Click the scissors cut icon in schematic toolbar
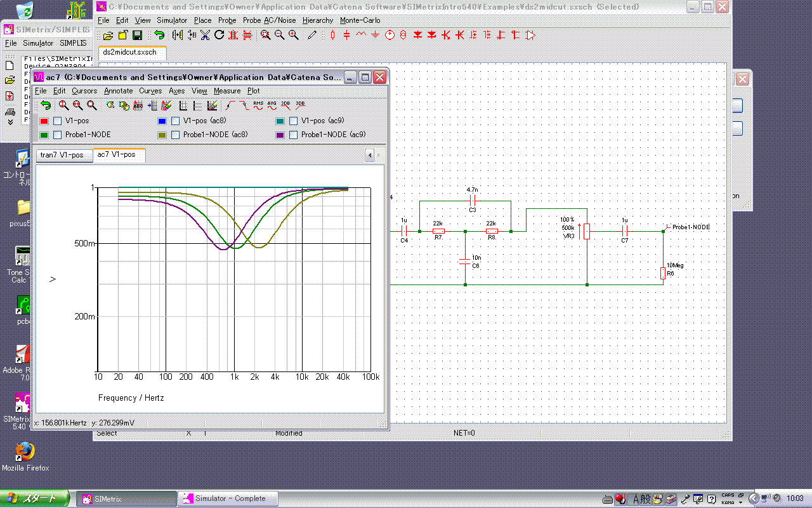 205,36
